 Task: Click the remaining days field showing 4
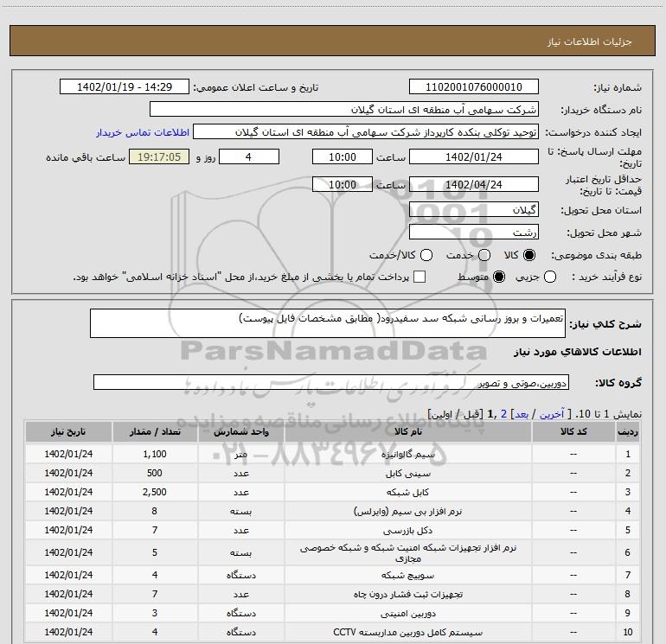point(249,157)
